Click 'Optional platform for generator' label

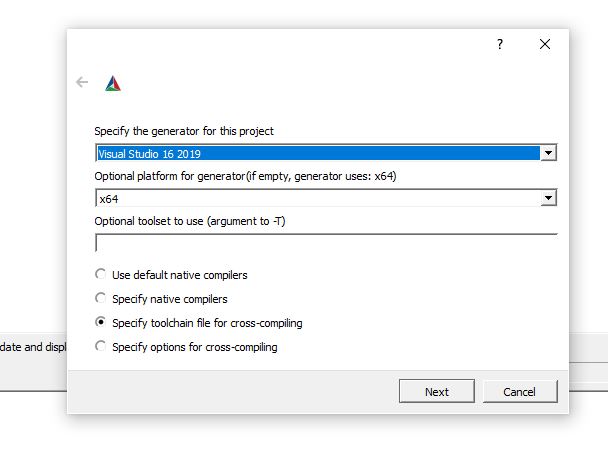pos(246,177)
